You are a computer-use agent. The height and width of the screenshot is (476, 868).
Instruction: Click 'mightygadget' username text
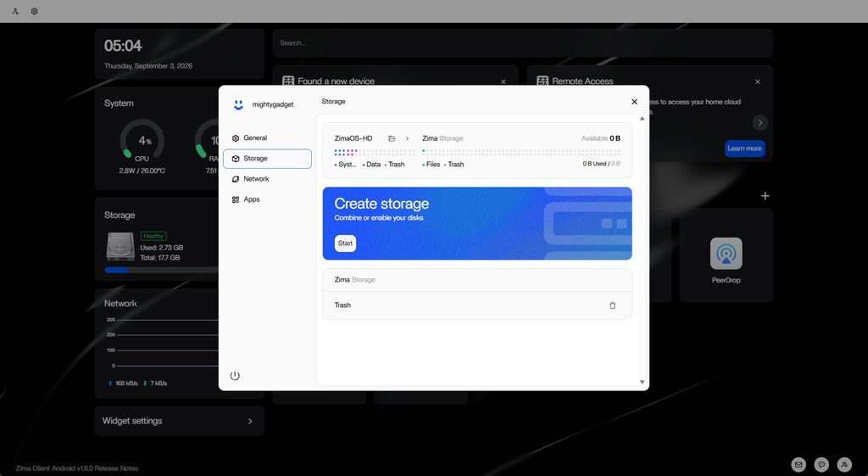point(273,104)
